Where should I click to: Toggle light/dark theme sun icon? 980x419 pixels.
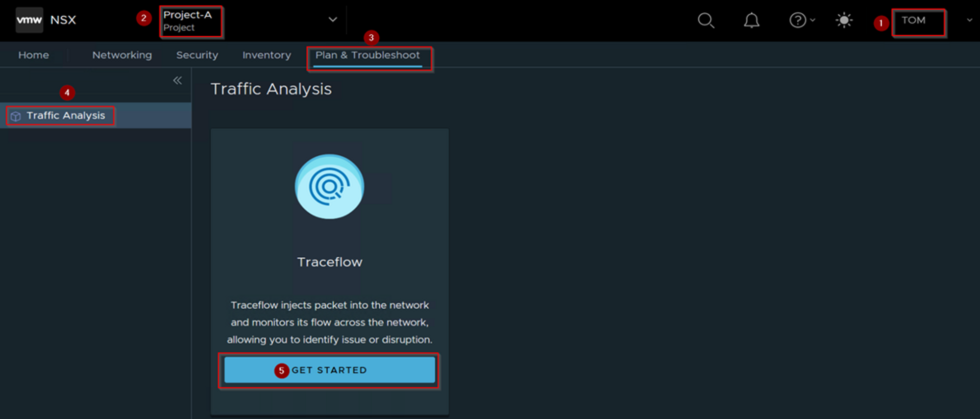pos(844,21)
